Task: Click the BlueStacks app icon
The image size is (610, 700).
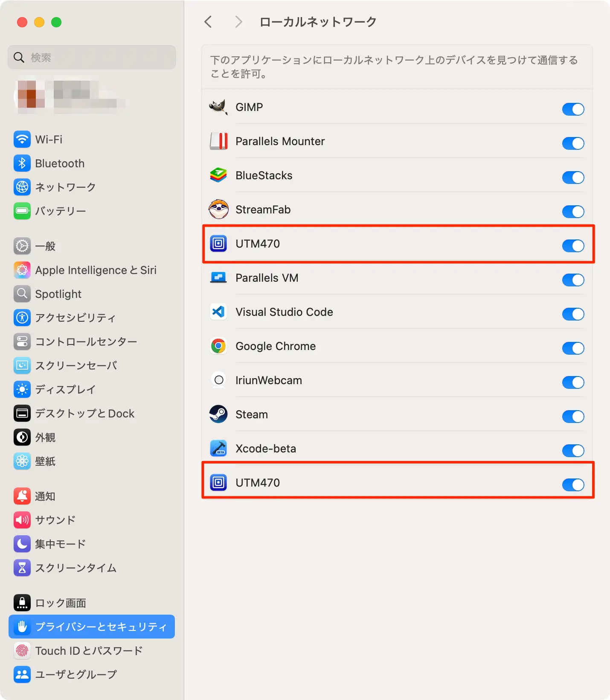Action: point(218,175)
